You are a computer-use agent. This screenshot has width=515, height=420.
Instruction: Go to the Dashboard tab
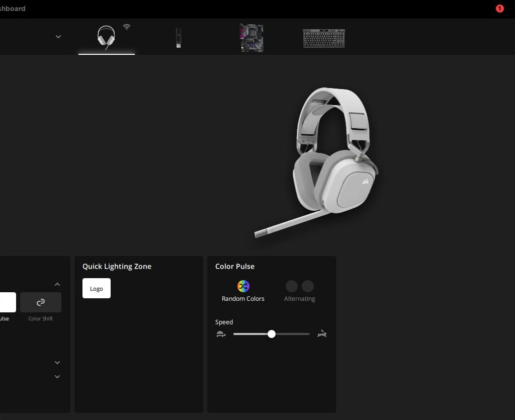click(x=13, y=9)
